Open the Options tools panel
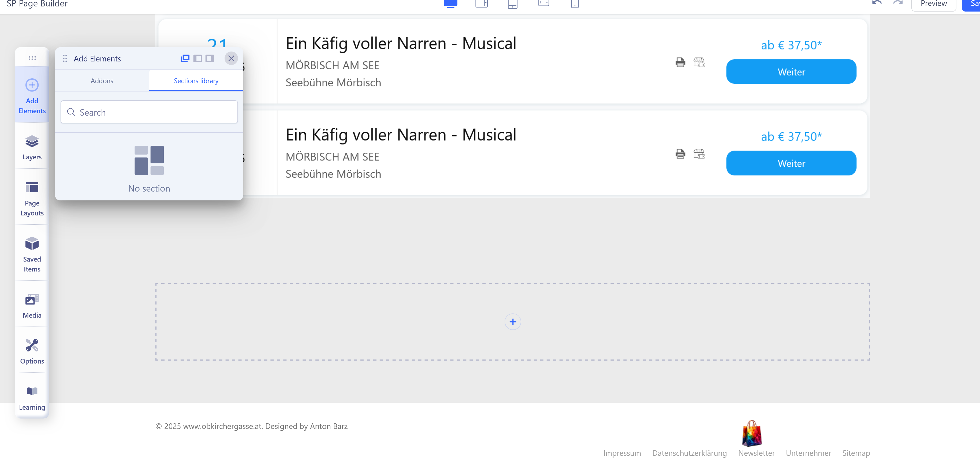Viewport: 980px width, 466px height. 32,351
